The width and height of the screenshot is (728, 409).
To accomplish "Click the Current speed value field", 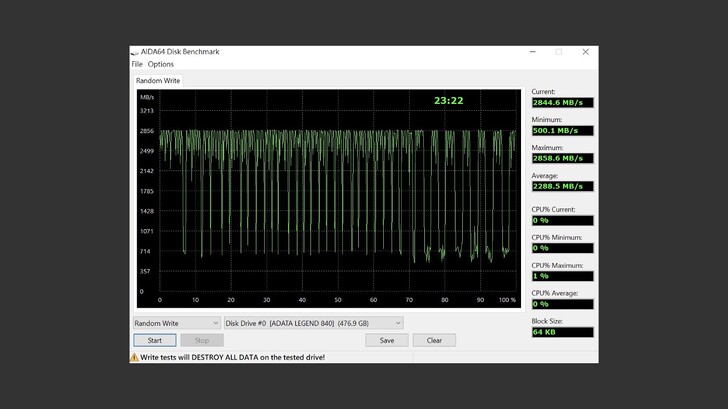I will pyautogui.click(x=562, y=103).
